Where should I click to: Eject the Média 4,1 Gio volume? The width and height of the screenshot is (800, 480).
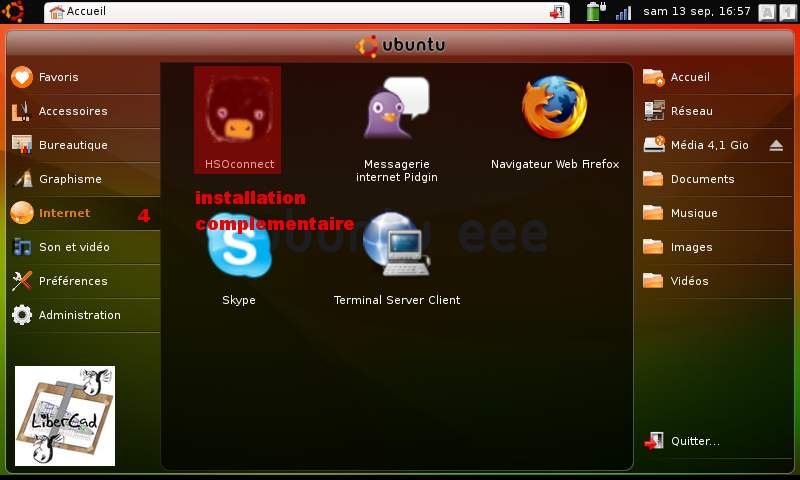[776, 145]
